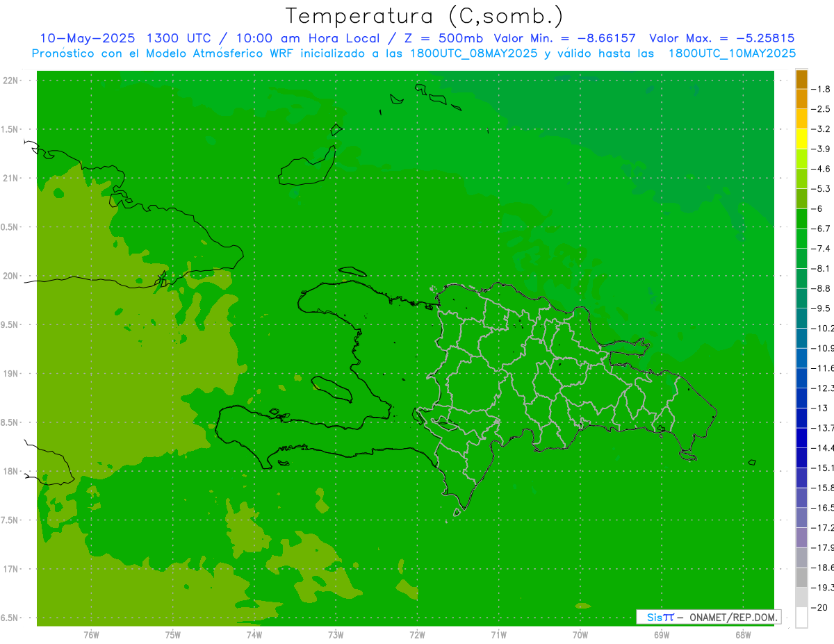834x644 pixels.
Task: Click the 'Valor Max. = -5.25815' value
Action: pyautogui.click(x=721, y=38)
